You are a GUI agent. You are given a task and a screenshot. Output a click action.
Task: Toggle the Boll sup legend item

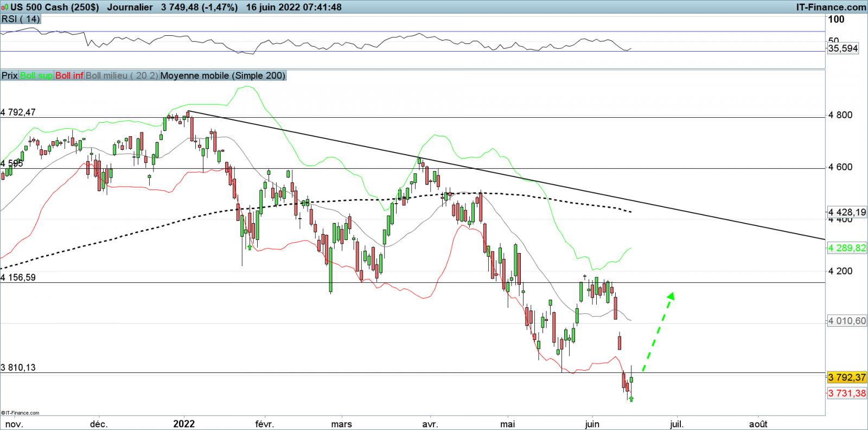point(36,75)
